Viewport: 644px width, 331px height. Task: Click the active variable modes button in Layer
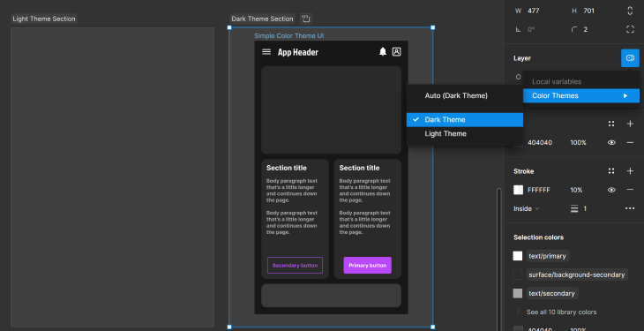pos(630,58)
